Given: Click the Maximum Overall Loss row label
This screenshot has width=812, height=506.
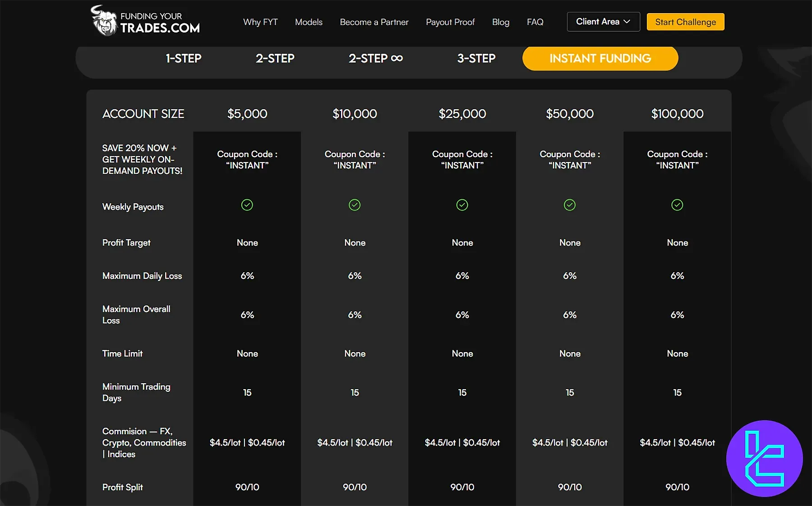Looking at the screenshot, I should point(136,315).
